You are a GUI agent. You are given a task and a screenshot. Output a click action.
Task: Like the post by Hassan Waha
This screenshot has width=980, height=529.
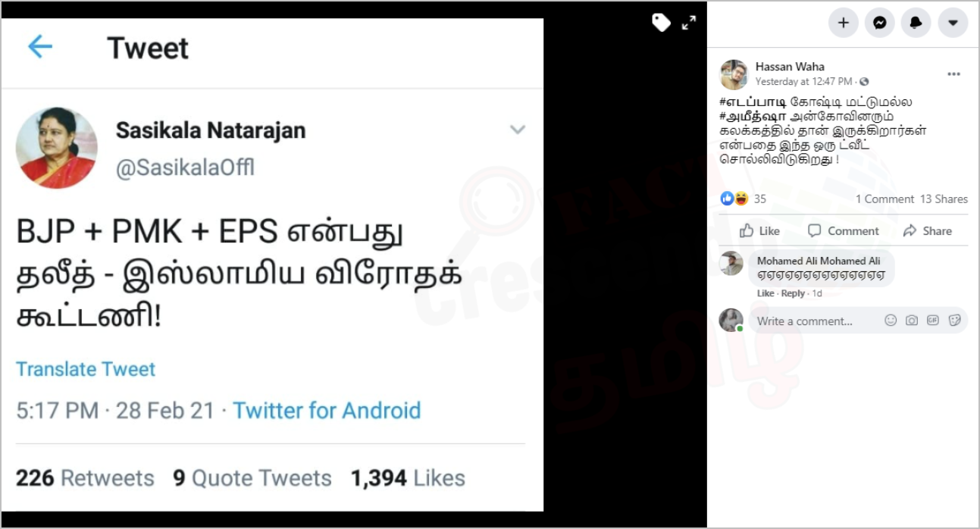tap(760, 231)
